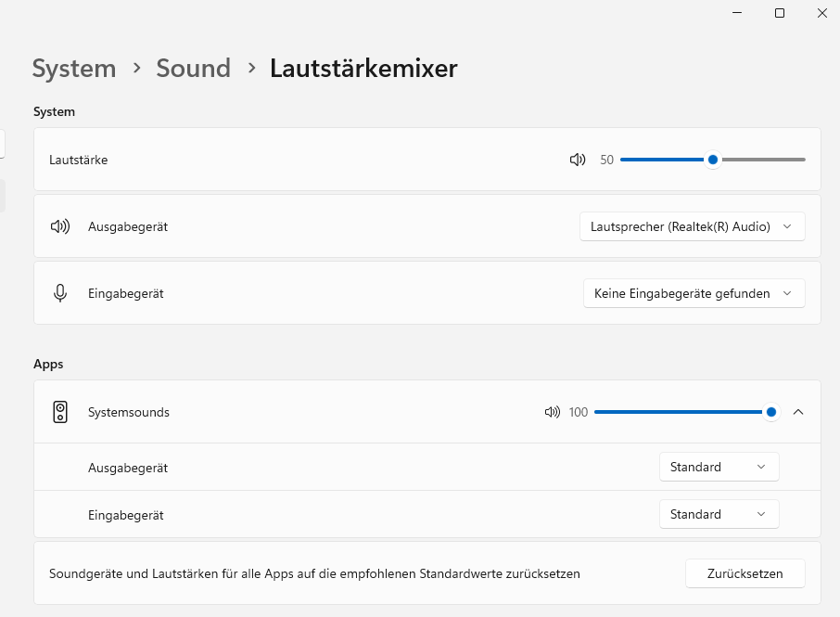Click the Lautstärke system volume slider
The height and width of the screenshot is (617, 840).
tap(712, 160)
